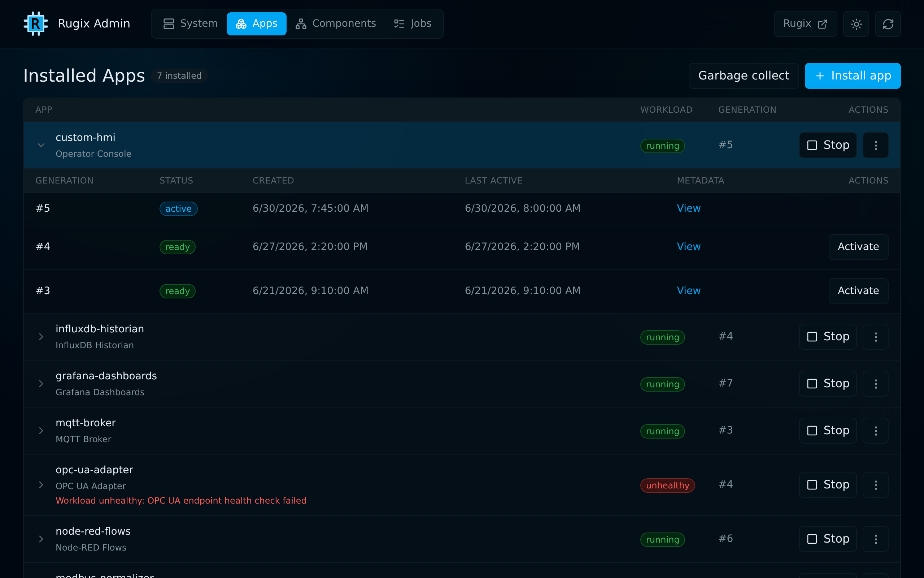Click the Rugix Admin logo icon
This screenshot has width=924, height=578.
coord(35,24)
